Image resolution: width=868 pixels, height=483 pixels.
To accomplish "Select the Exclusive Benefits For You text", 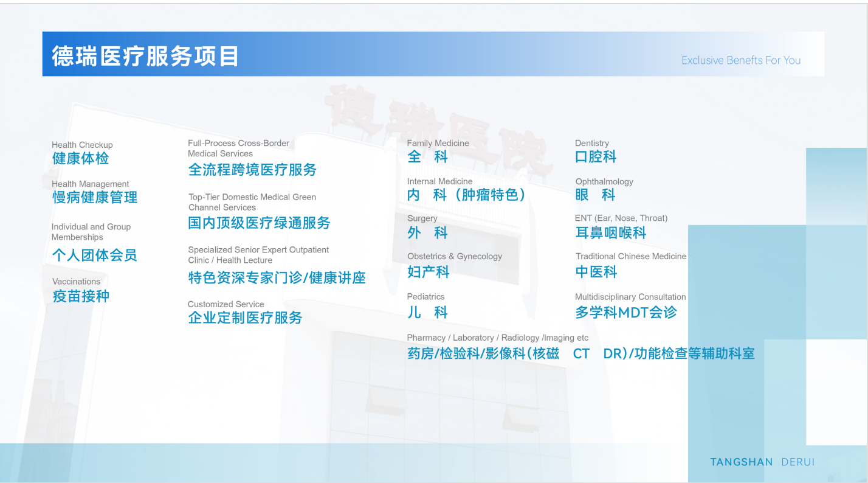I will point(740,60).
